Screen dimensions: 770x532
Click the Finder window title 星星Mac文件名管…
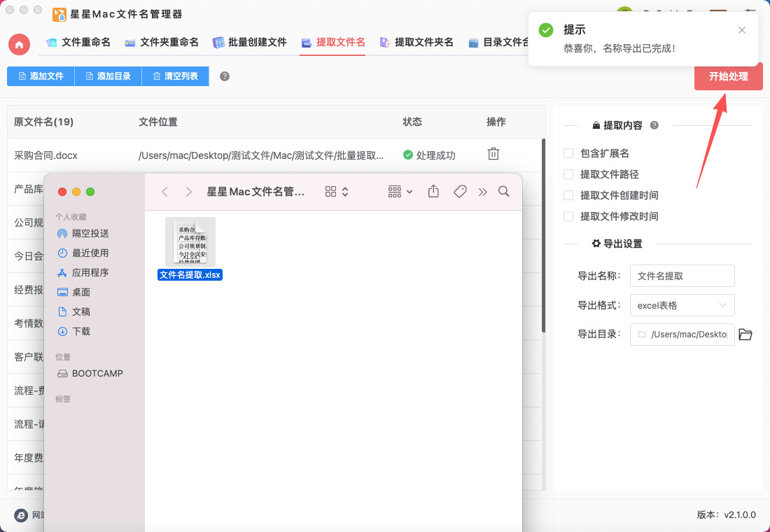[x=255, y=192]
